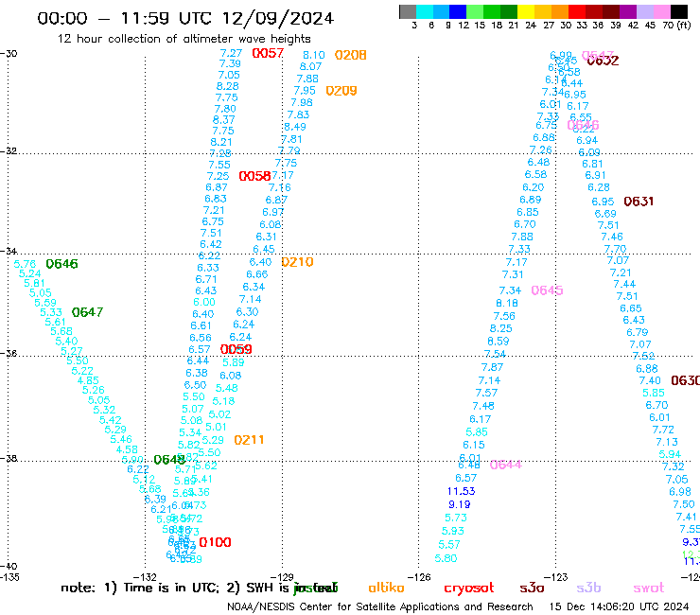The image size is (700, 615).
Task: Click the wave height value 5.80
Action: click(x=446, y=558)
